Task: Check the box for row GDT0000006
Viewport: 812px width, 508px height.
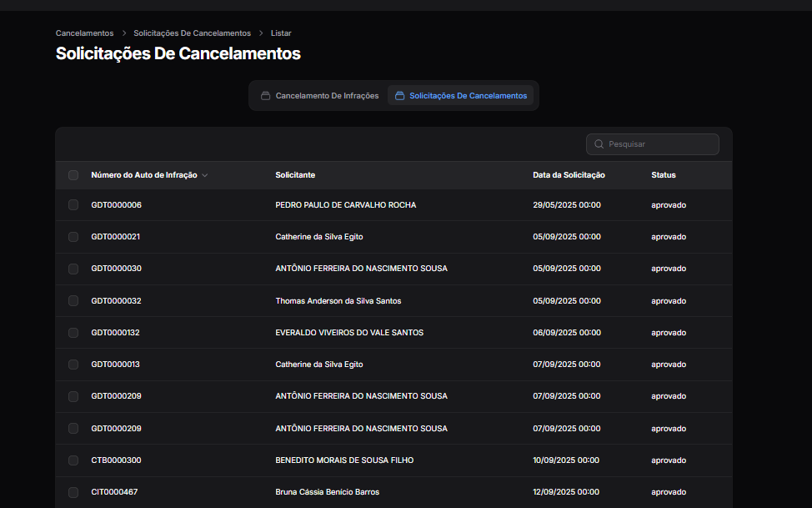Action: click(73, 205)
